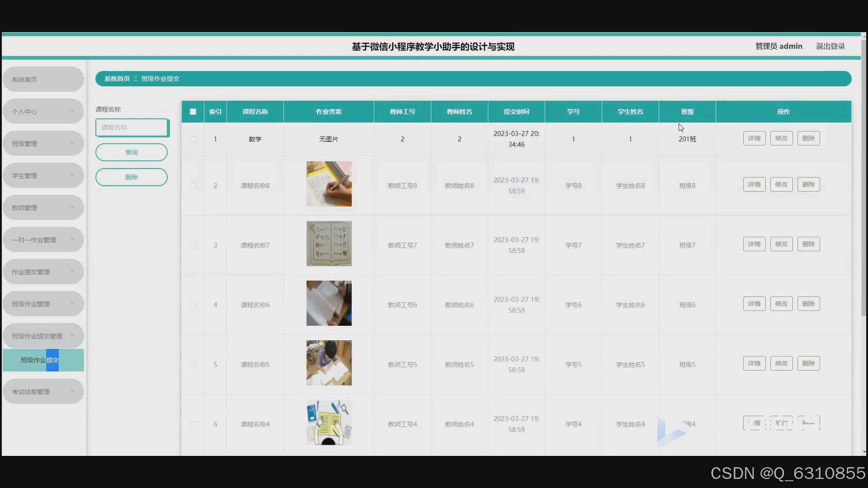
Task: Click 修改 button for row 2
Action: click(781, 184)
